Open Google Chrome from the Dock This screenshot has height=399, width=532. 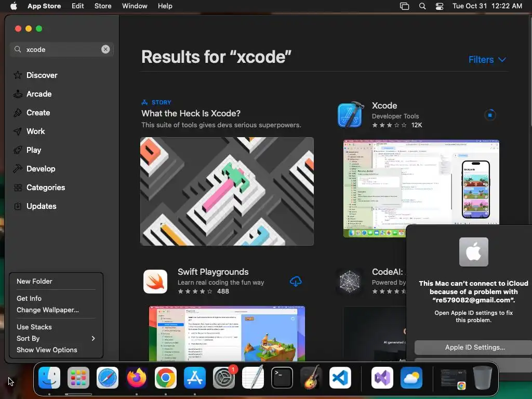click(x=166, y=378)
